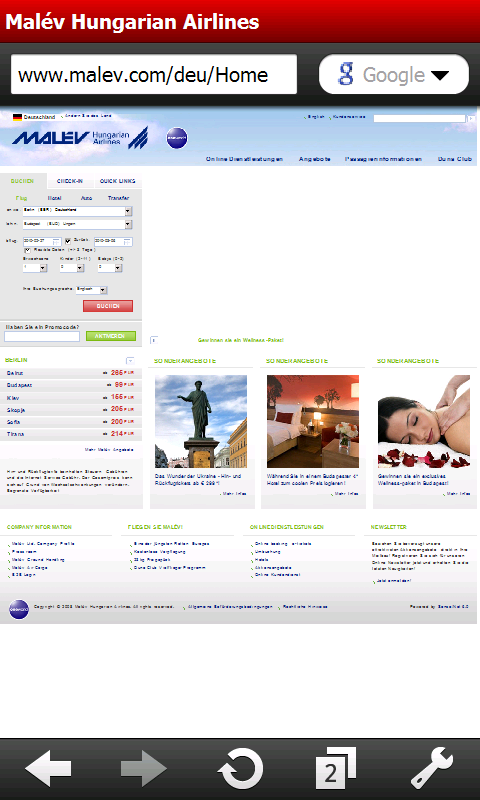Click the green AKTIVIEREN button

click(x=111, y=336)
